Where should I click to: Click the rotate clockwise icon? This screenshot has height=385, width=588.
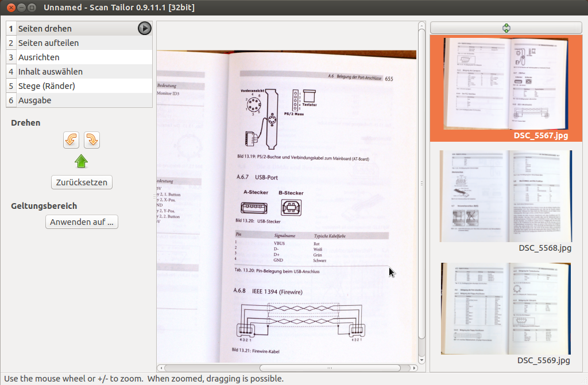[x=92, y=139]
